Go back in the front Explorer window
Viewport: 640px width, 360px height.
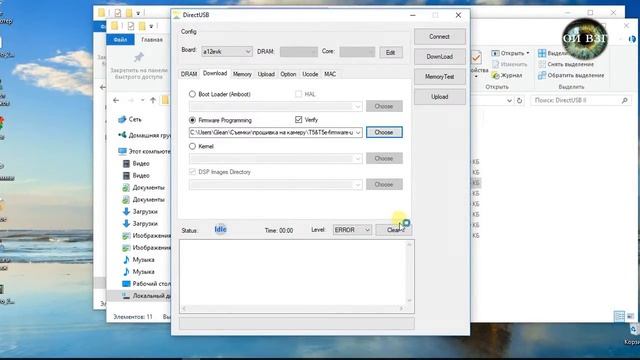116,100
